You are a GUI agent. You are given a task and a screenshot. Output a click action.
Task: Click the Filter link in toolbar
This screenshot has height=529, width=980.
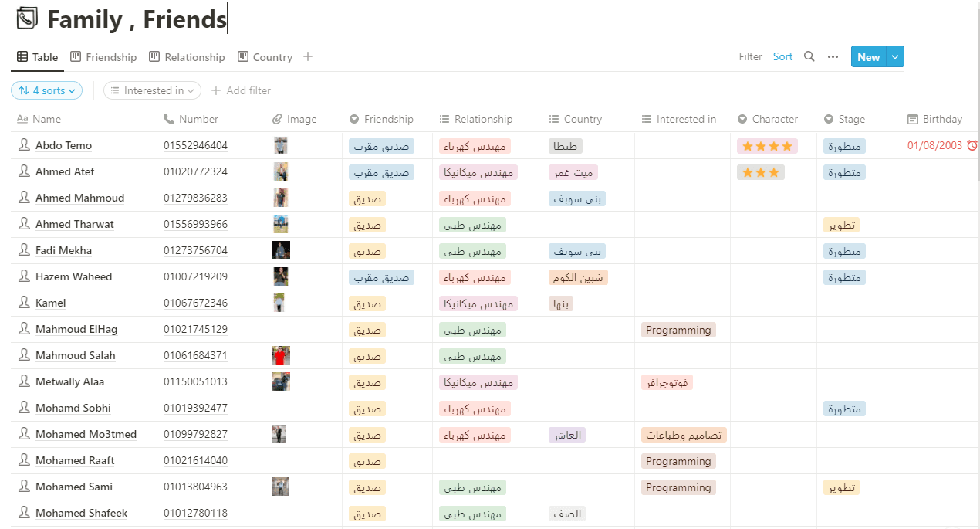[750, 56]
